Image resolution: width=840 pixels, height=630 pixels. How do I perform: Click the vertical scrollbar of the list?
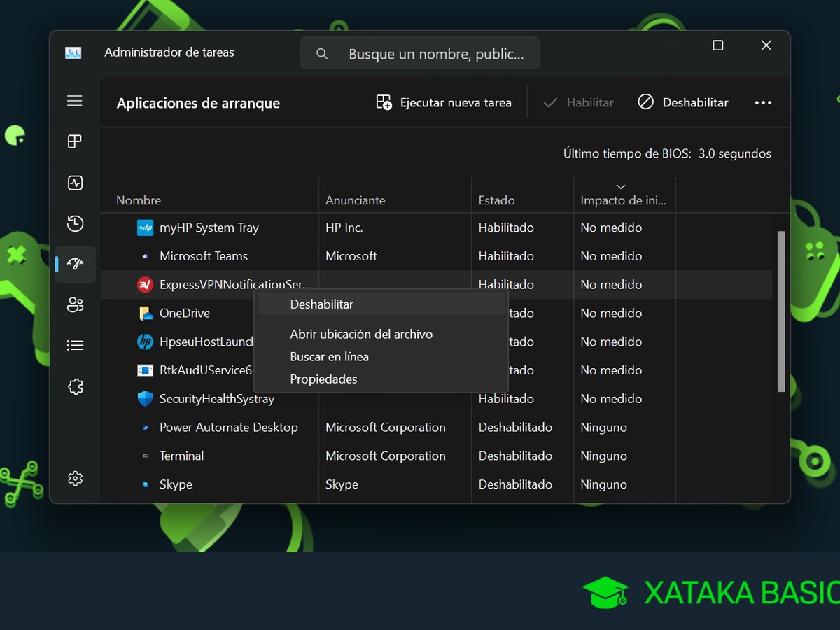coord(781,311)
